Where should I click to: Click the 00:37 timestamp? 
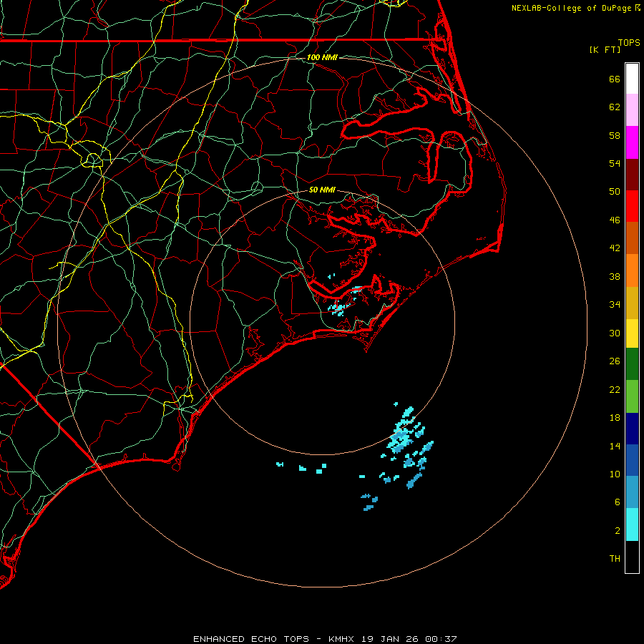pyautogui.click(x=441, y=639)
